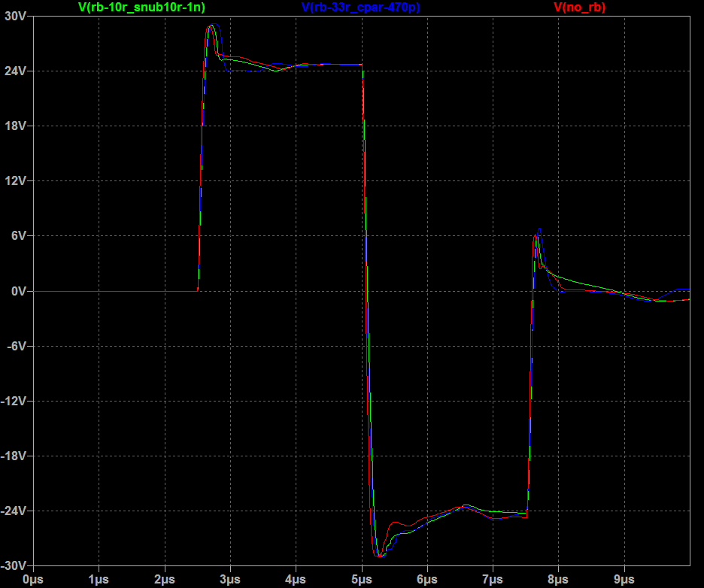Screen dimensions: 704x588
Task: Click the 6V y-axis label
Action: tap(19, 235)
